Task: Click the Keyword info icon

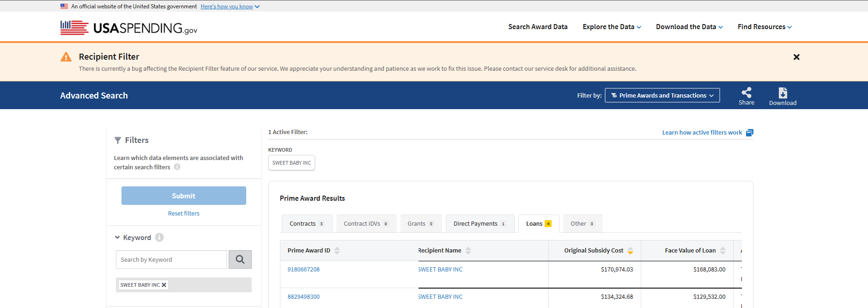Action: coord(159,237)
